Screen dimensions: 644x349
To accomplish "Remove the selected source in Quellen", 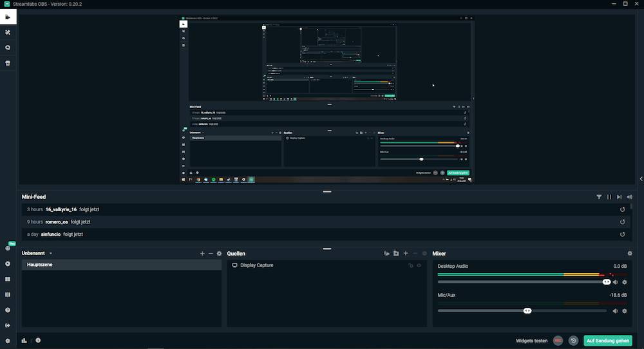I will coord(415,254).
